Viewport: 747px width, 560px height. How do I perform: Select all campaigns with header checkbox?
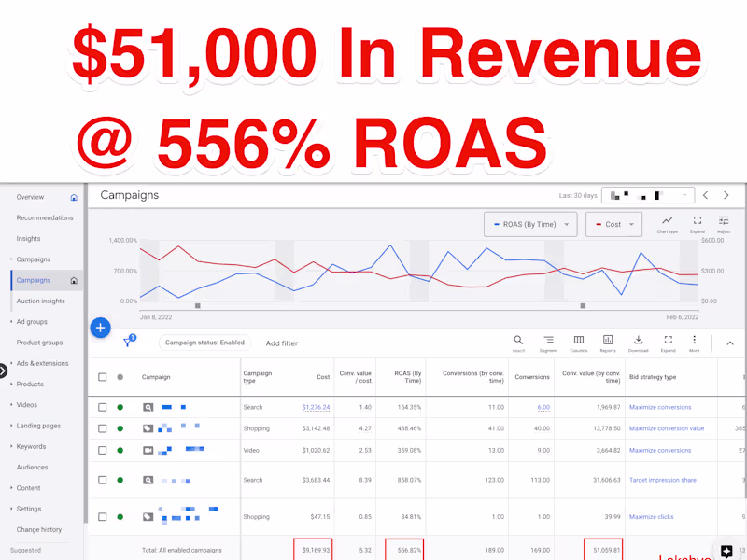coord(103,377)
